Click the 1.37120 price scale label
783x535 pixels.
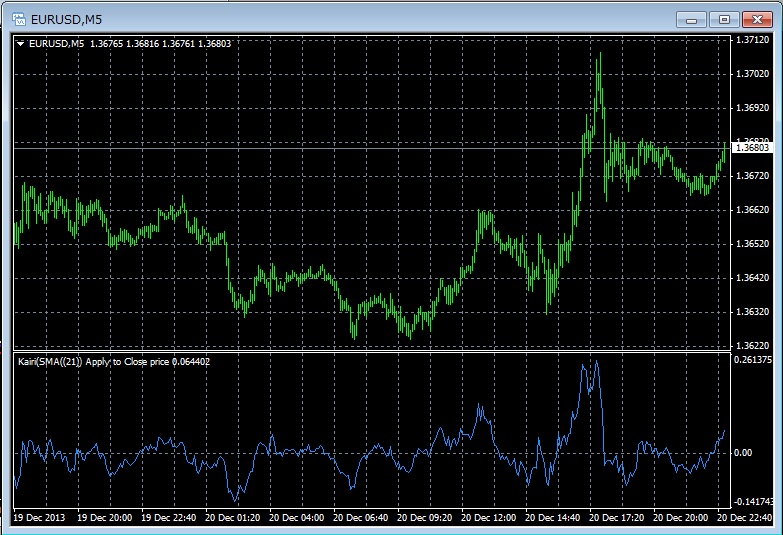[751, 41]
